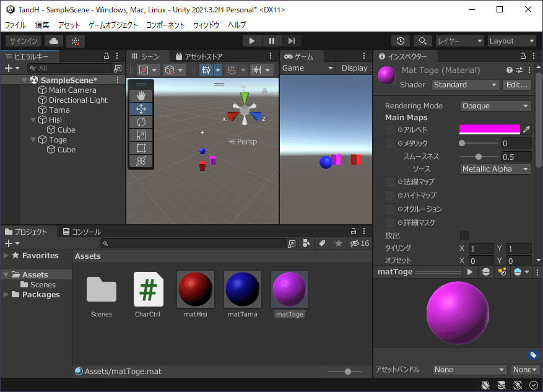
Task: Open the cloud services icon
Action: tap(54, 41)
